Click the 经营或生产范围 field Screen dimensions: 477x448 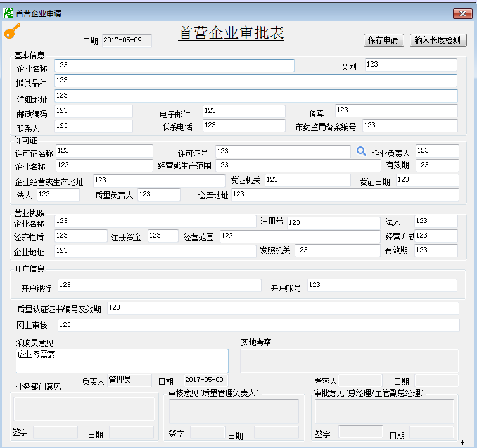click(298, 165)
